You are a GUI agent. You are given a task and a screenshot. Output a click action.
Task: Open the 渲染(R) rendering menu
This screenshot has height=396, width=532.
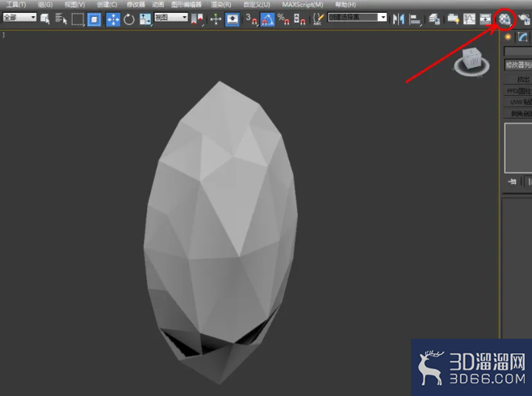(x=221, y=4)
